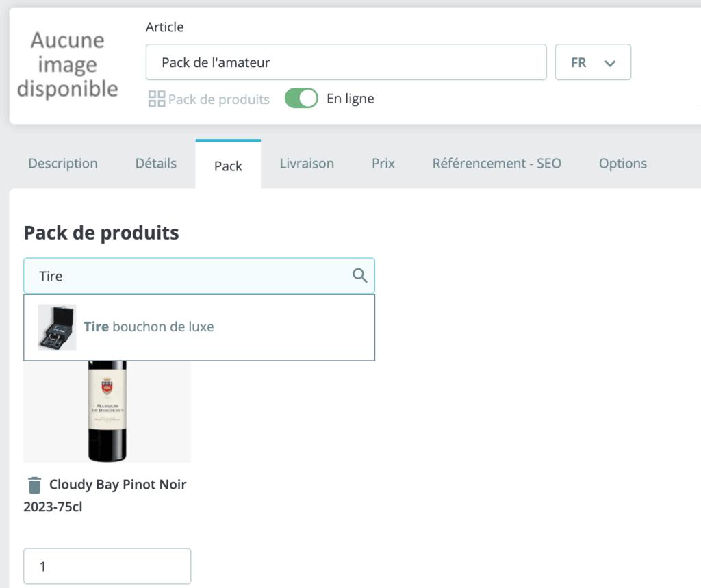Switch to Référencement - SEO tab
Image resolution: width=701 pixels, height=588 pixels.
coord(496,164)
